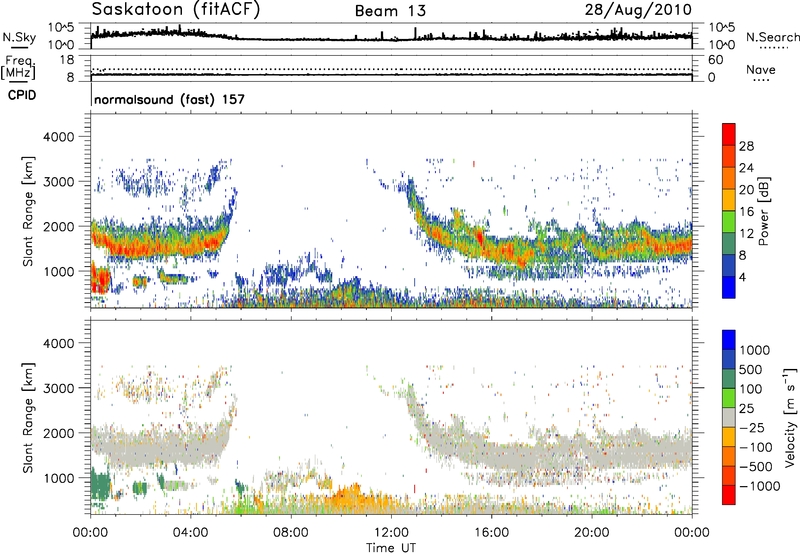800x554 pixels.
Task: Click the 'Saskatoon (fitACF)' plot title
Action: [176, 10]
